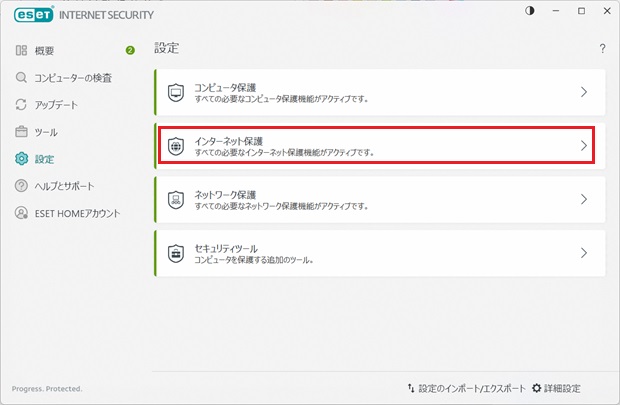Open コンピューターの検査 menu item
Image resolution: width=620 pixels, height=405 pixels.
[x=73, y=78]
